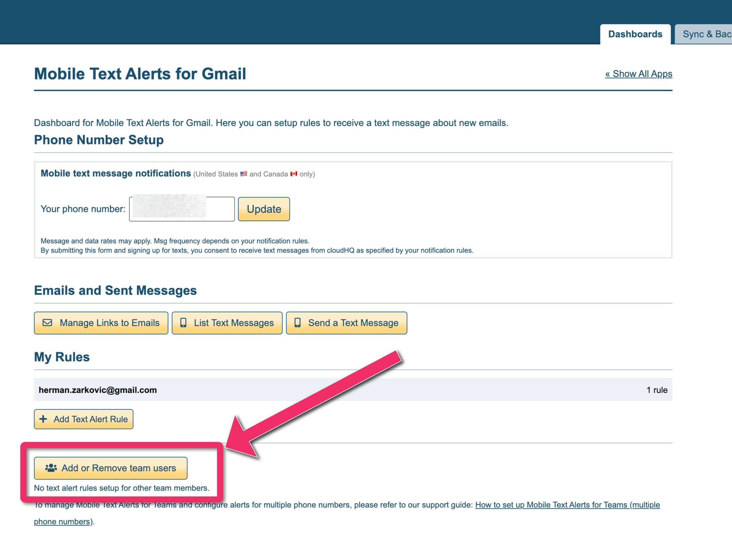Click the Update phone number button
Viewport: 732px width, 560px height.
[264, 209]
